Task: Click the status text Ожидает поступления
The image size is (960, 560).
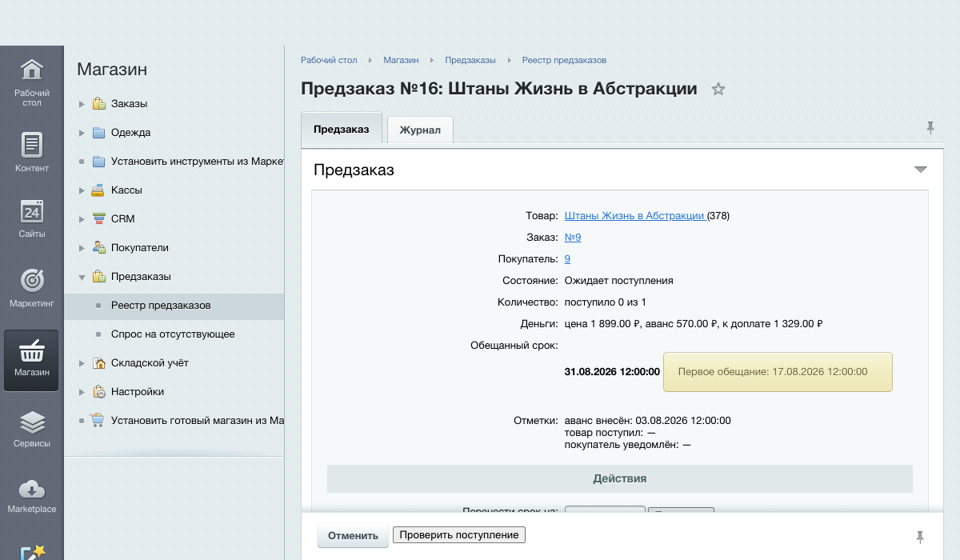Action: [x=619, y=281]
